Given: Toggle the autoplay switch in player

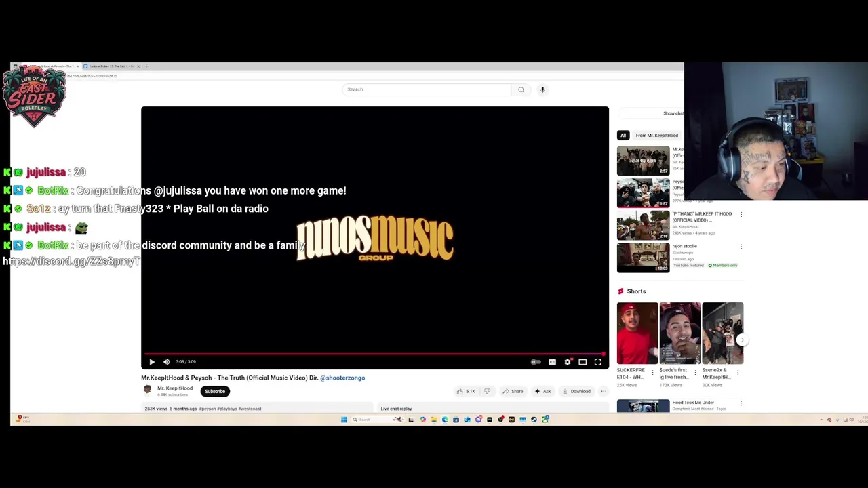Looking at the screenshot, I should 536,362.
